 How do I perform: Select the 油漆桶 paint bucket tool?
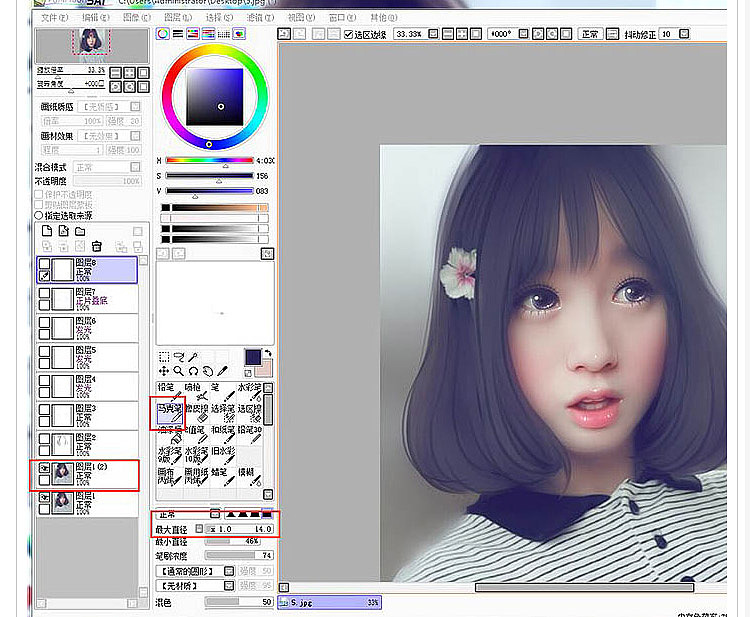pyautogui.click(x=170, y=435)
